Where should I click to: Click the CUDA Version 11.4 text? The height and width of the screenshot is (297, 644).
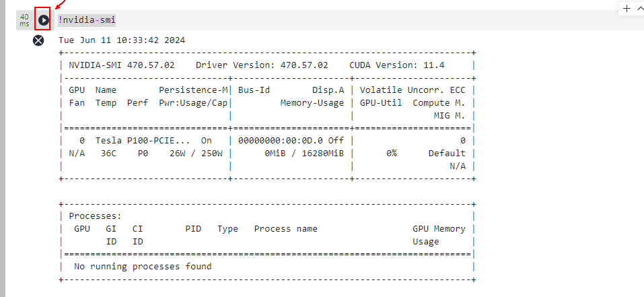pos(396,65)
